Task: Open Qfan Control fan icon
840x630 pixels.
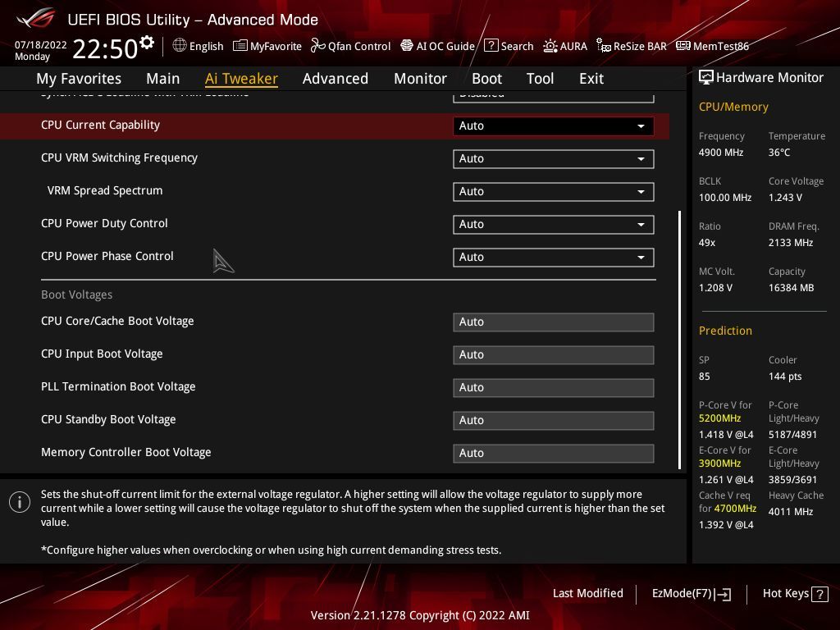Action: point(318,46)
